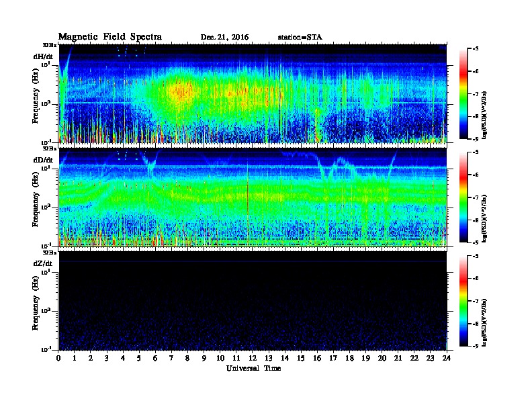The height and width of the screenshot is (411, 532).
Task: Click inside the dD/dt spectrogram plot
Action: click(x=253, y=197)
